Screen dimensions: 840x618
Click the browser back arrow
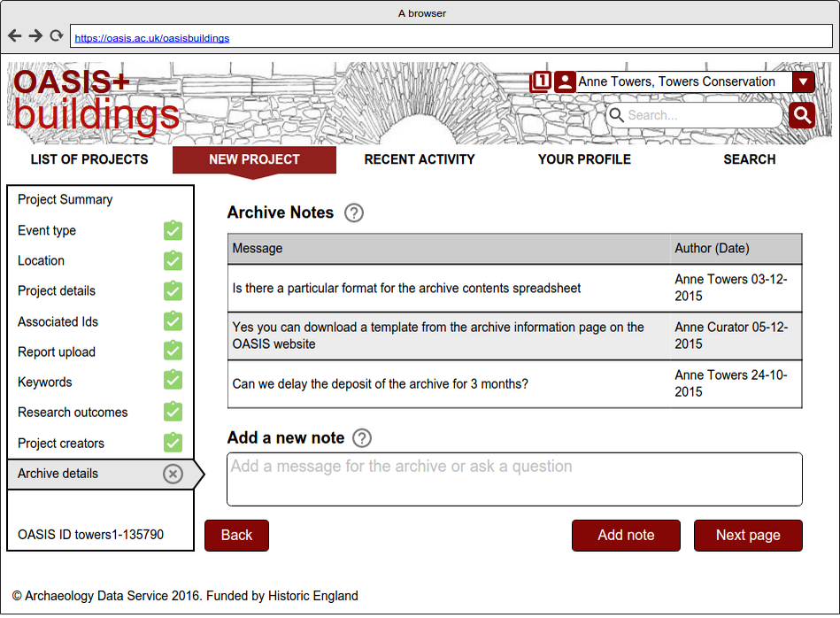pos(15,36)
